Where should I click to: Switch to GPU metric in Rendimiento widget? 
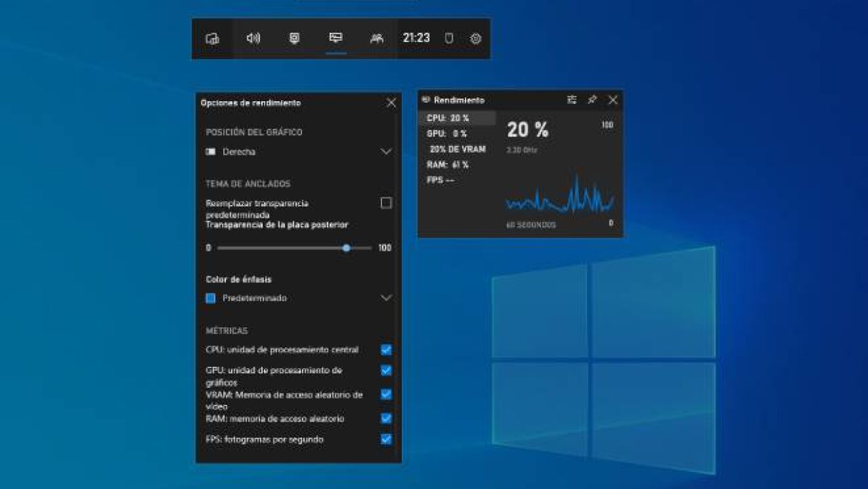447,134
